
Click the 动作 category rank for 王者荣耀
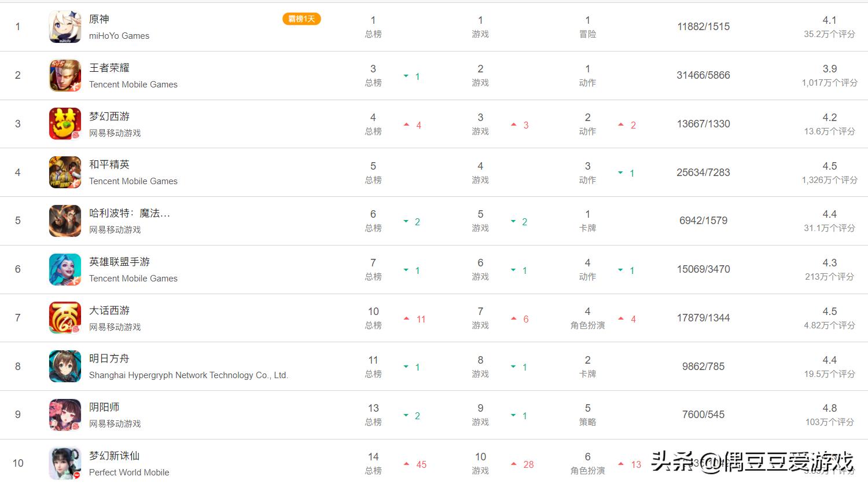point(588,75)
